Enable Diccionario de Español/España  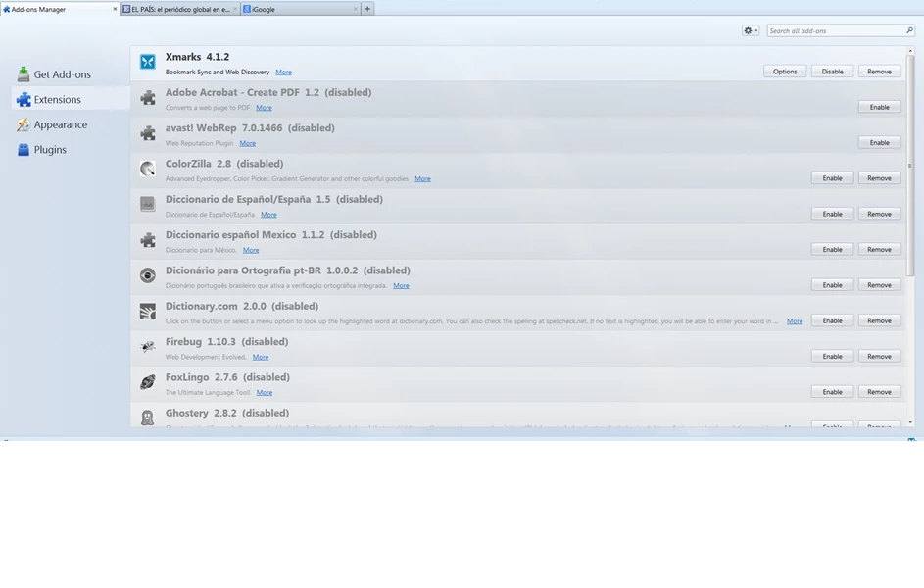[832, 214]
